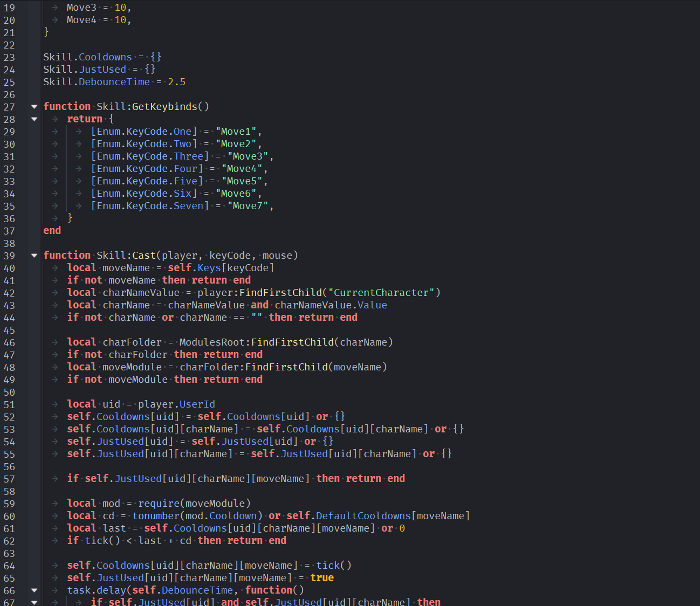Click mod.Cooldown on line 60
This screenshot has width=700, height=606.
(221, 516)
